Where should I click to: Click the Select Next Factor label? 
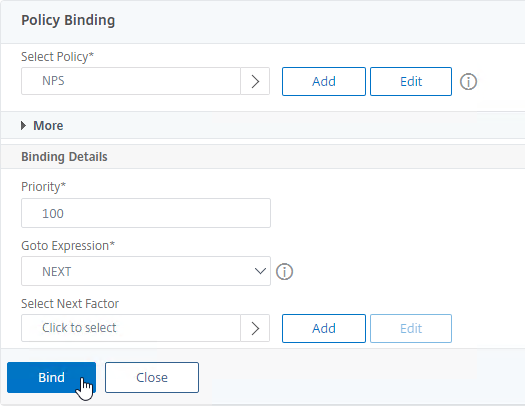tap(70, 304)
